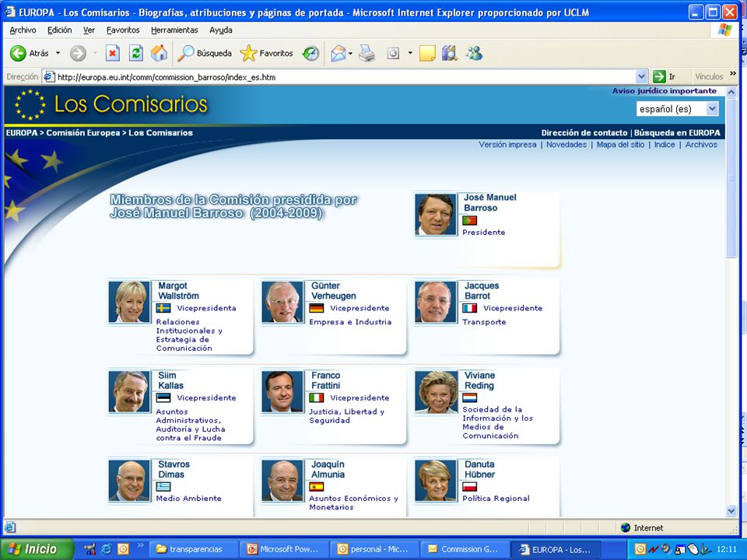Open Mapa del sitio link
This screenshot has width=747, height=560.
620,145
